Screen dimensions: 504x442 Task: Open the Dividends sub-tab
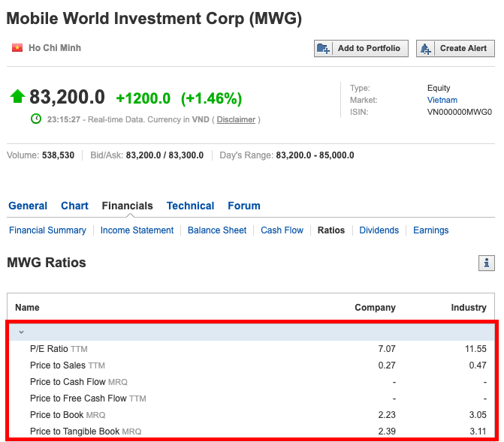point(379,230)
